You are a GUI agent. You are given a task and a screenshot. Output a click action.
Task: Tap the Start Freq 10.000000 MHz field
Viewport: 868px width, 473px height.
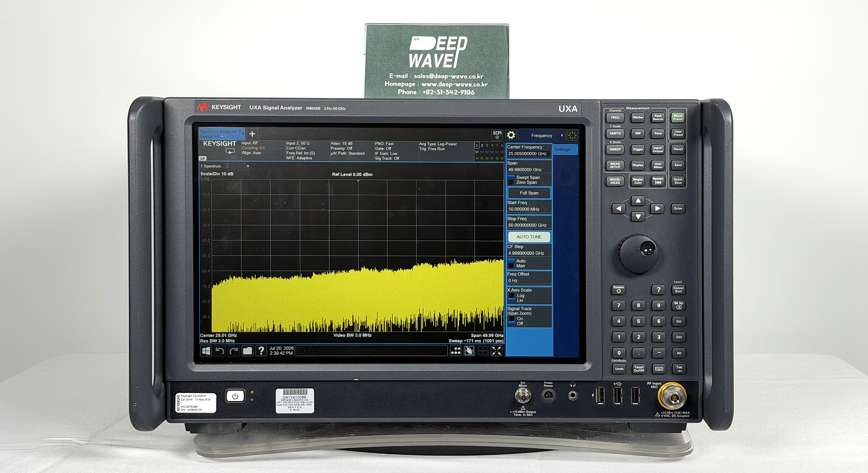[x=529, y=209]
